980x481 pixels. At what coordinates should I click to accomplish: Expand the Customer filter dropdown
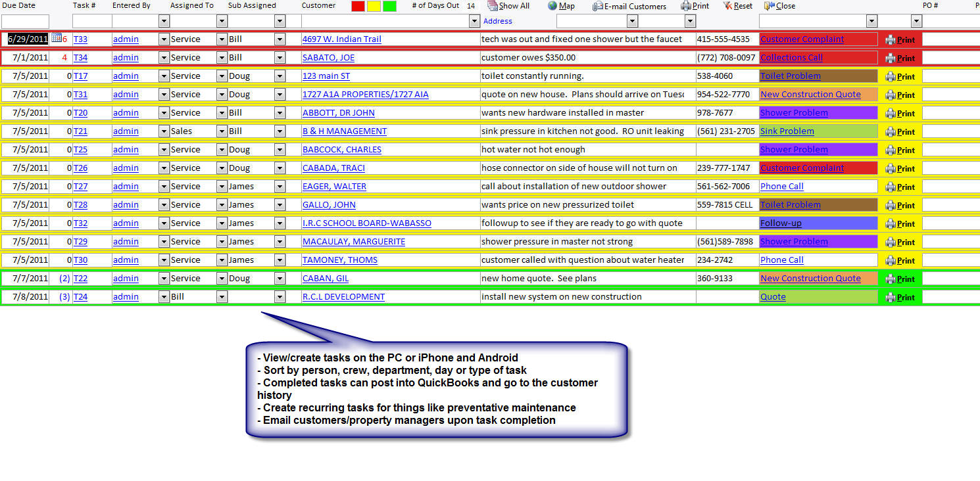[x=475, y=22]
